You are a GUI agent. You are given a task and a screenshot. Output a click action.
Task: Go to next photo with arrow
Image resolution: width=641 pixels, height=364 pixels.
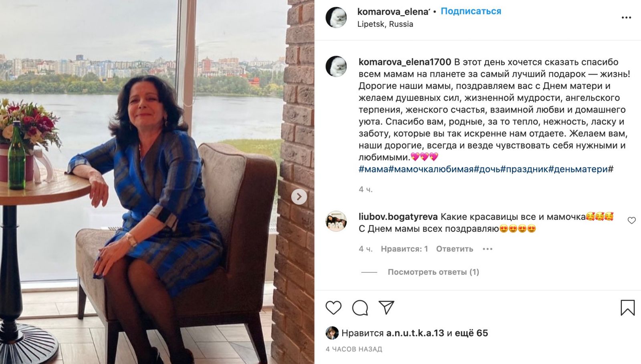click(299, 197)
